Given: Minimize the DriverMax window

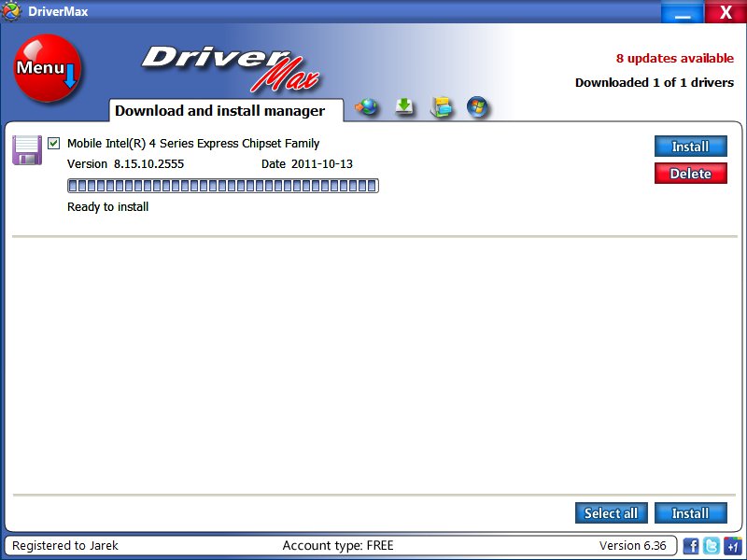Looking at the screenshot, I should tap(683, 11).
